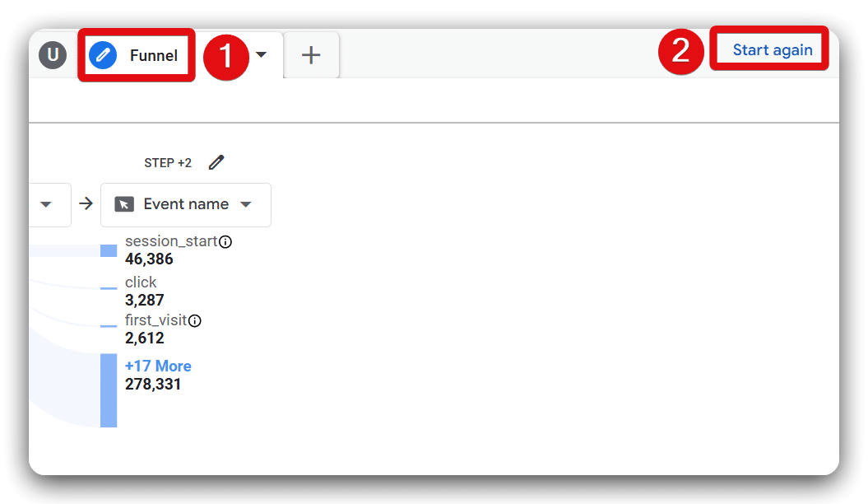The image size is (868, 504).
Task: Click the tall blue bar beside +17 More
Action: pyautogui.click(x=109, y=390)
